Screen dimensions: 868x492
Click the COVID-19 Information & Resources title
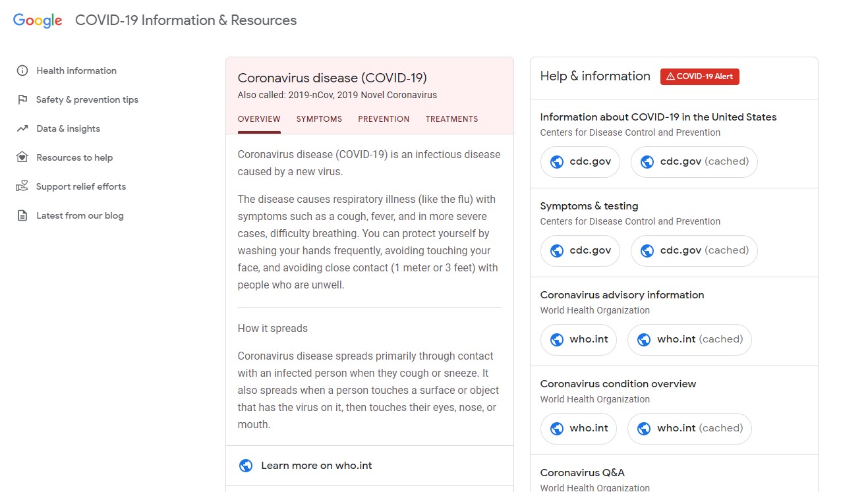186,20
